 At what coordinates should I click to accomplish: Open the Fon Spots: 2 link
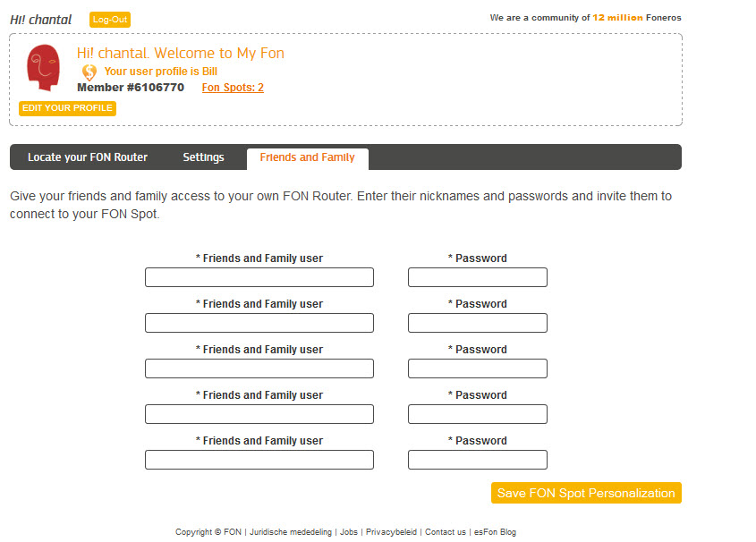[x=233, y=88]
